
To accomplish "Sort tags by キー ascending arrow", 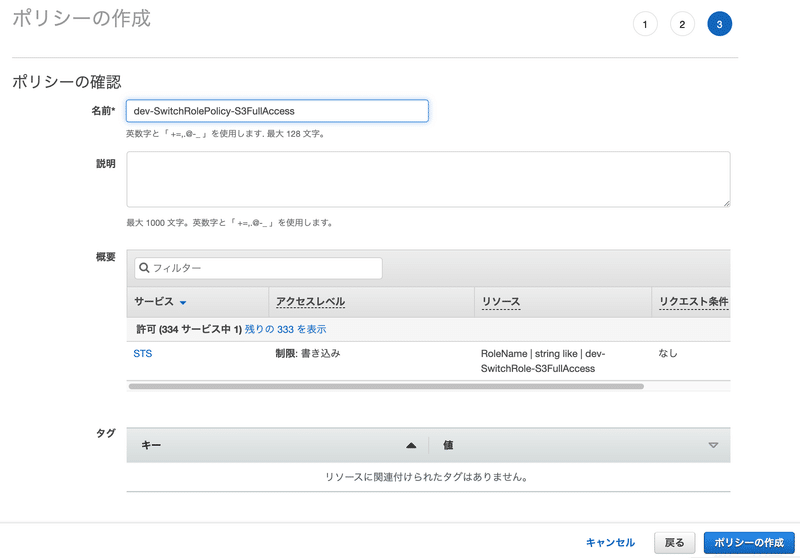I will tap(411, 445).
